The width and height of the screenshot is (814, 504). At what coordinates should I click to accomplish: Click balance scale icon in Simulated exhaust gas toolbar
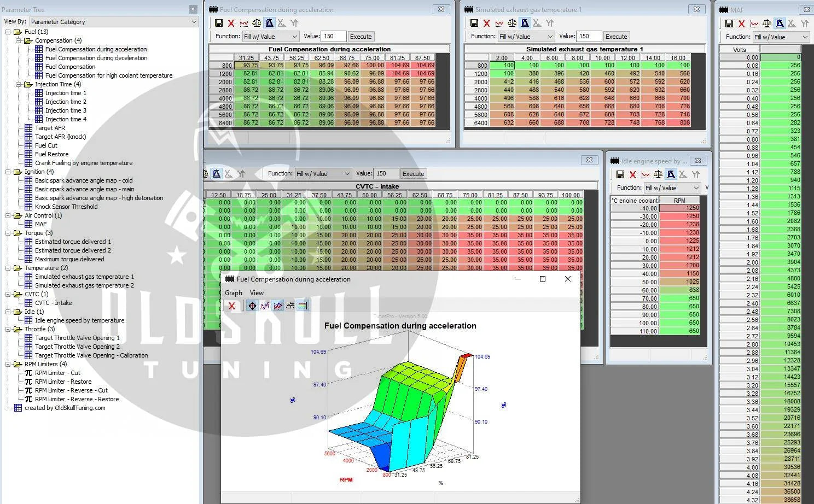(512, 23)
